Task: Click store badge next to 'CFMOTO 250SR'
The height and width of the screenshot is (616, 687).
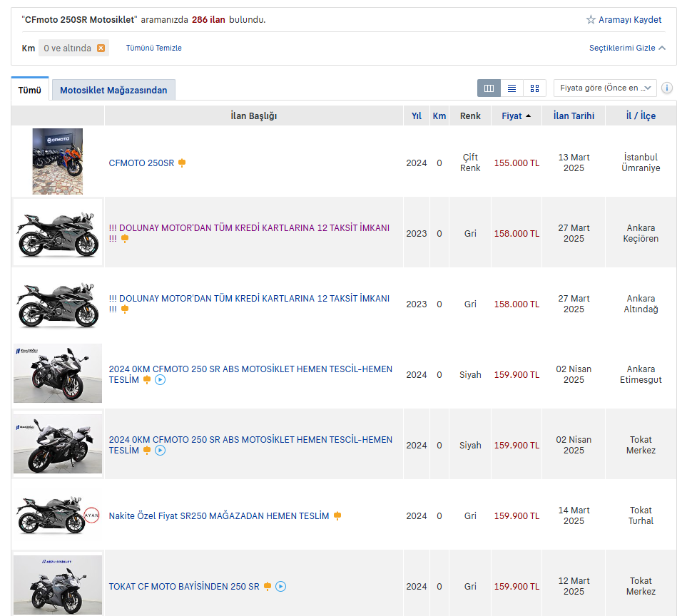Action: (x=182, y=163)
